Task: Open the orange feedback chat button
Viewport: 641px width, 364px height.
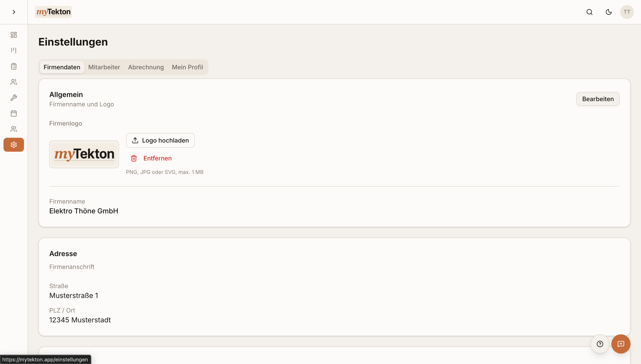Action: pyautogui.click(x=621, y=344)
